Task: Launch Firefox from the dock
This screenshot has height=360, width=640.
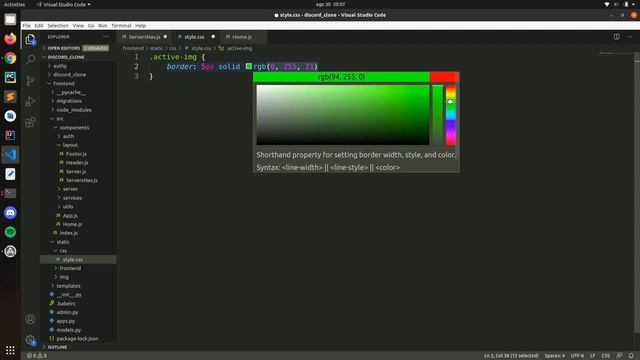Action: 10,39
